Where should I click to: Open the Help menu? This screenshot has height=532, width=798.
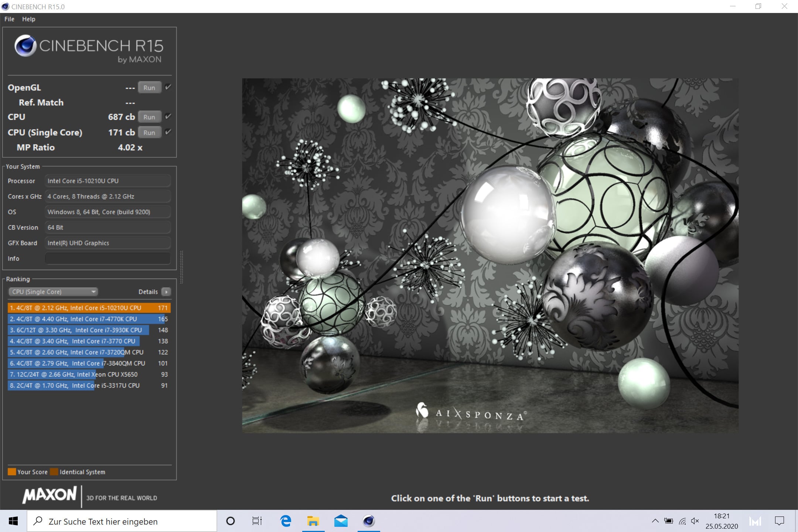[28, 19]
